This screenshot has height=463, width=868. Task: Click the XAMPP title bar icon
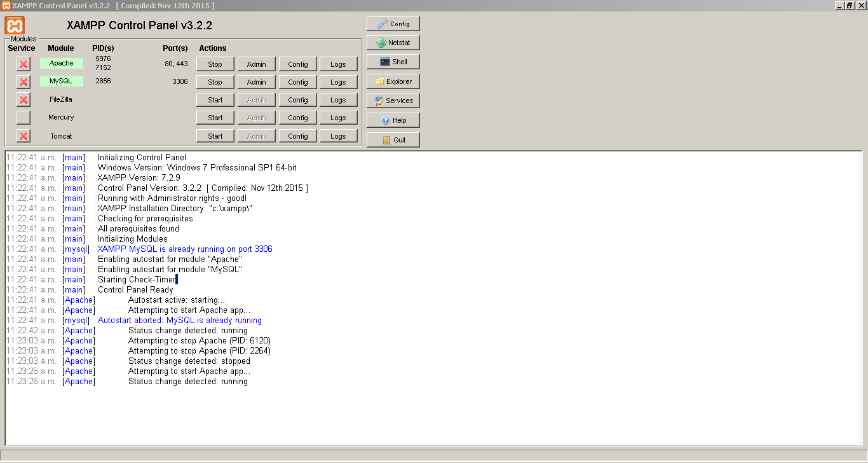coord(6,5)
